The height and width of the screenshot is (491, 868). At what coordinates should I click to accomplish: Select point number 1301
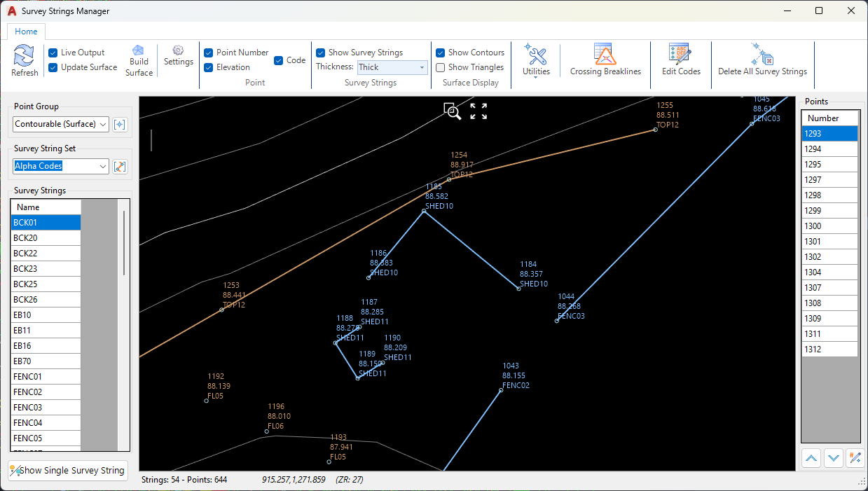(830, 242)
